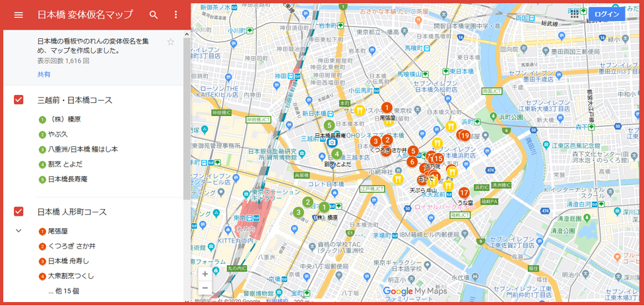Select 日本橋 舟寿し list entry
Screen dimensions: 644x306
point(69,260)
